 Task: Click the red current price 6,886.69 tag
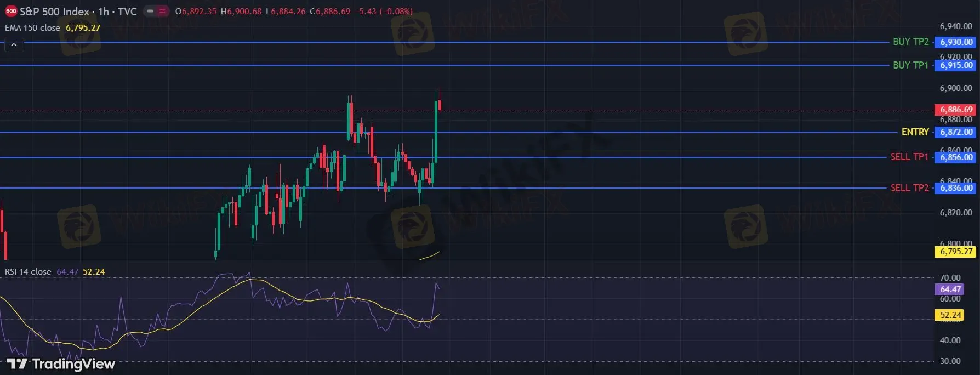point(955,110)
